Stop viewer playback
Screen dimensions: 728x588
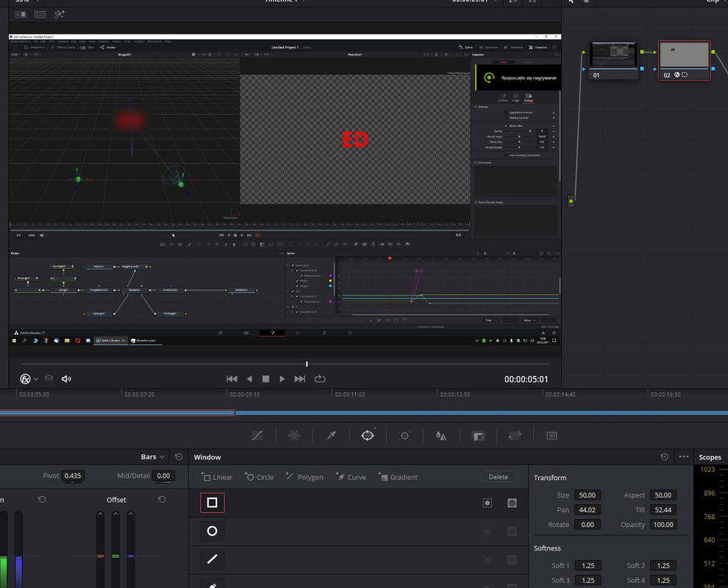point(265,379)
